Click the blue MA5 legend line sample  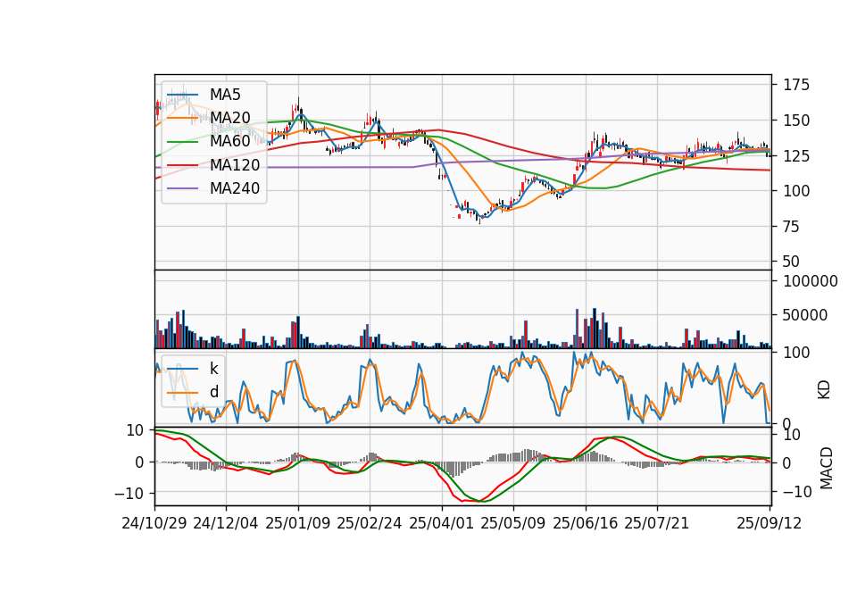coord(182,96)
